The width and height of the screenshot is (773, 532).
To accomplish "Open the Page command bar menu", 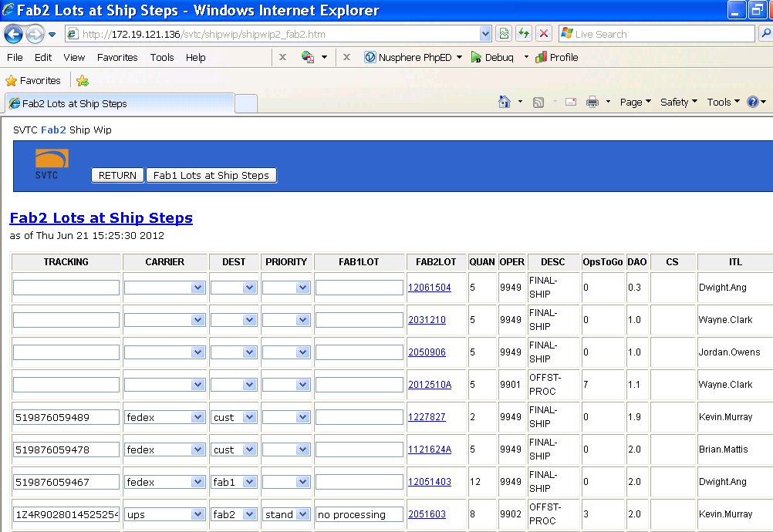I will [636, 102].
